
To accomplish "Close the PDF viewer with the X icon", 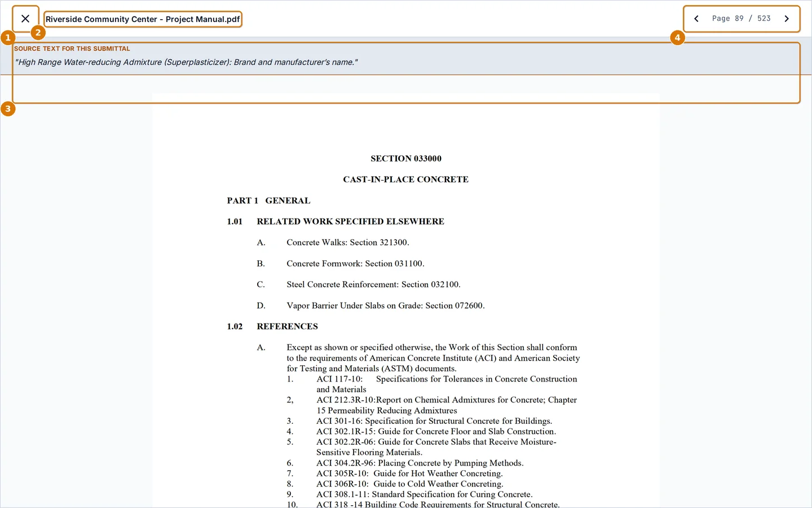I will pos(25,19).
